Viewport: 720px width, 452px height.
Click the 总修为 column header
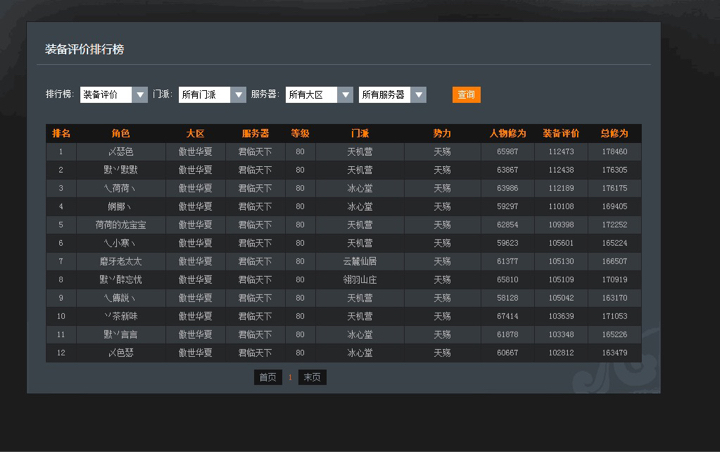(x=614, y=133)
